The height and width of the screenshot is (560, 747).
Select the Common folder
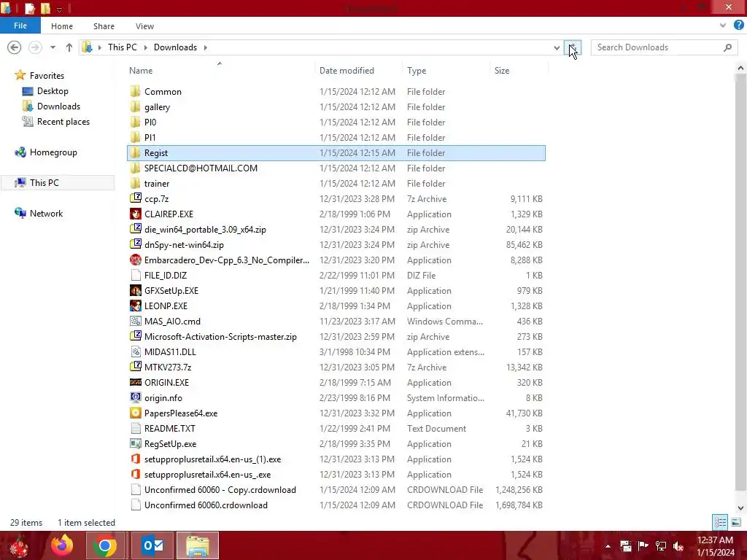[x=163, y=91]
